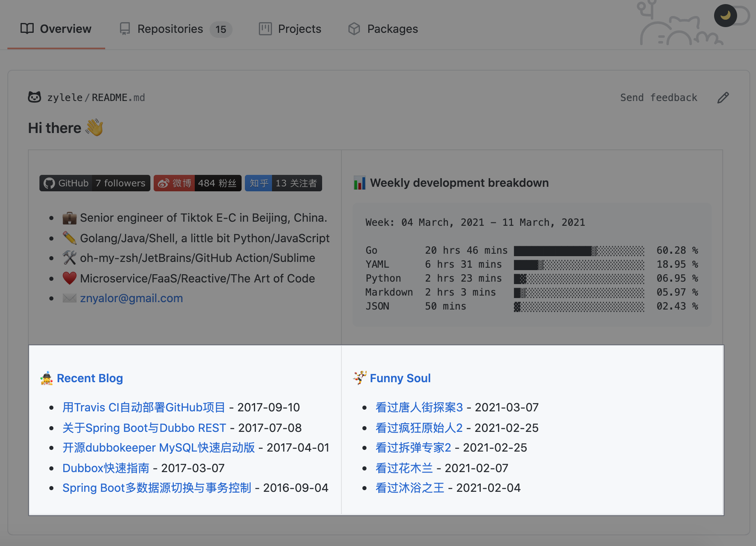Click the envelope icon beside the email address
This screenshot has width=756, height=546.
click(69, 298)
